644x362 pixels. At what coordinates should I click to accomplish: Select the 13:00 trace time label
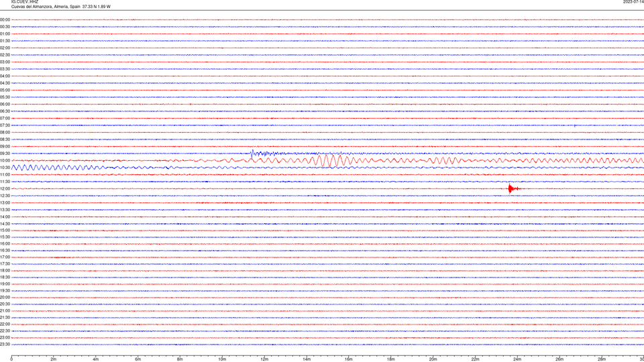(x=5, y=202)
